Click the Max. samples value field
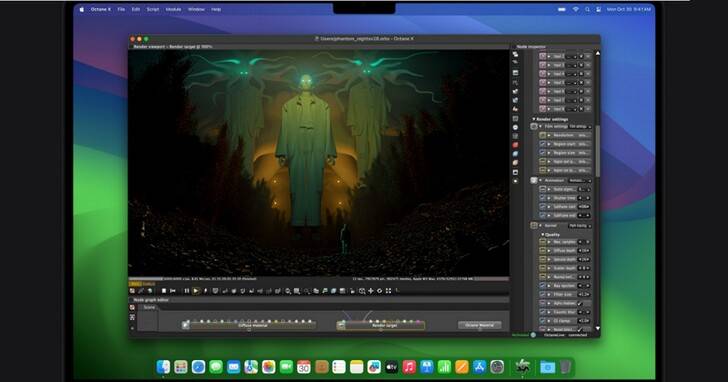This screenshot has height=382, width=728. pos(584,242)
